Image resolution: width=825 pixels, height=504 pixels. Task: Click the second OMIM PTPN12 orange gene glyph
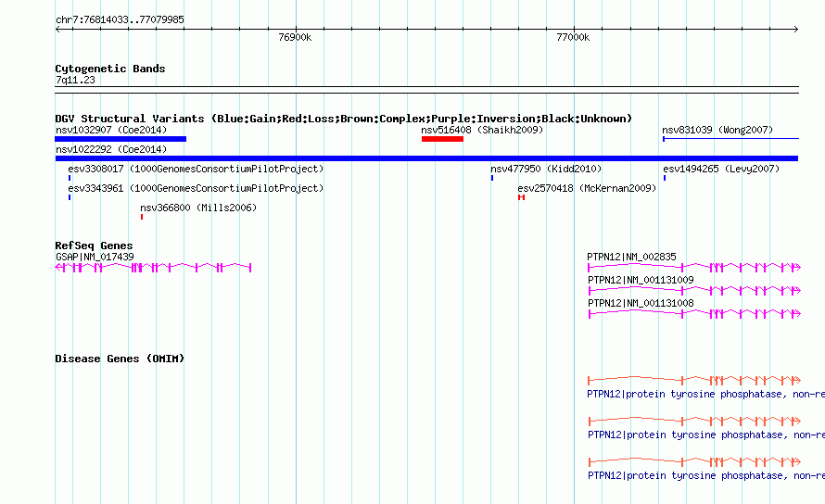point(694,421)
